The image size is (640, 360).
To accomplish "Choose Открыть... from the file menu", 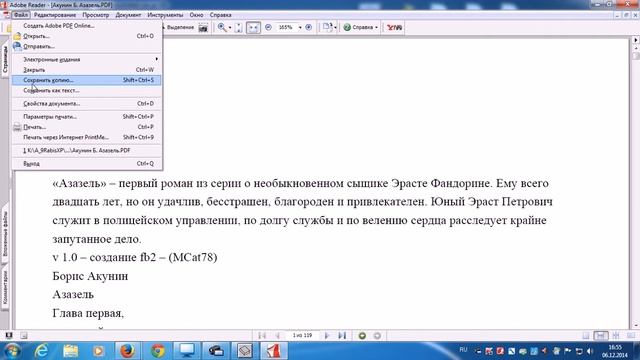I will click(86, 36).
